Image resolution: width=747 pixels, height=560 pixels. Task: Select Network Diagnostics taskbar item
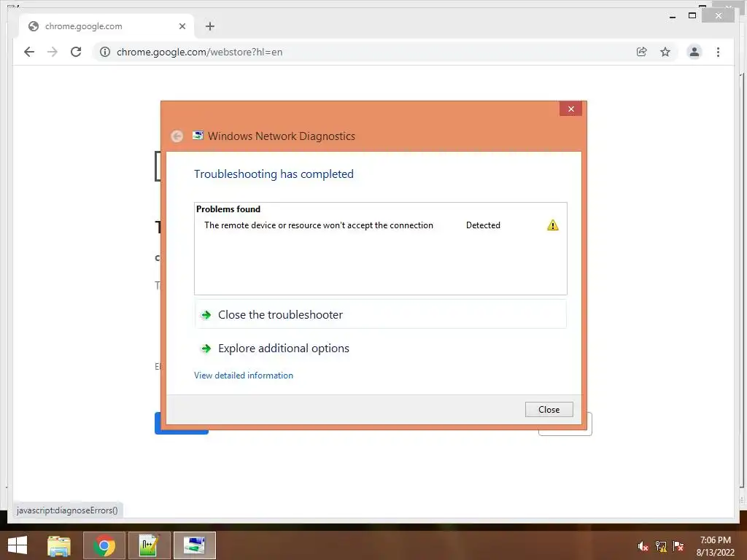tap(194, 545)
